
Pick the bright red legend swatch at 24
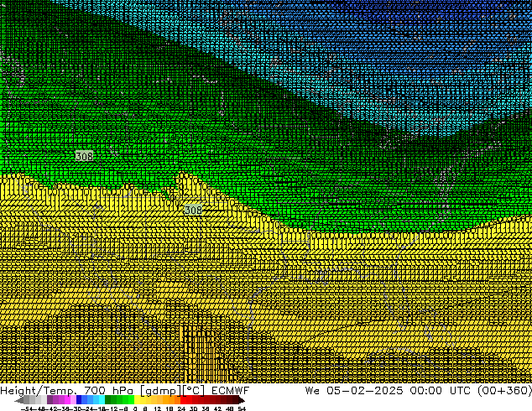tap(184, 400)
